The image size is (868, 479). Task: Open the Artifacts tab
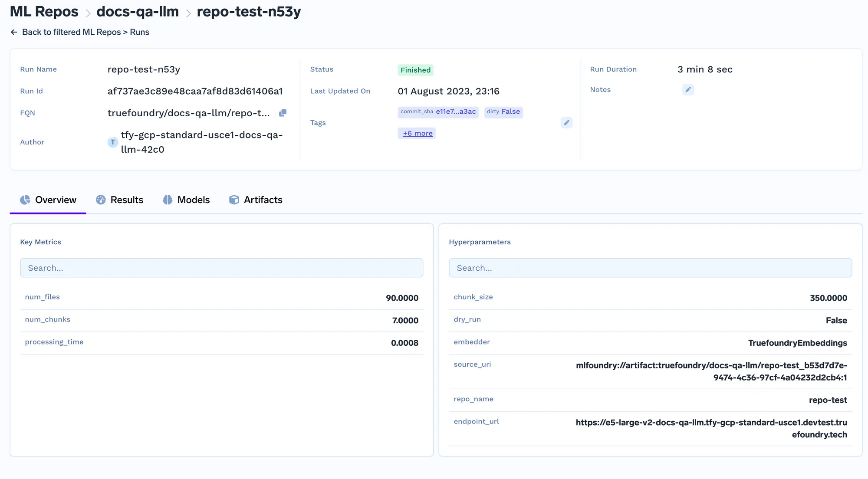[263, 200]
